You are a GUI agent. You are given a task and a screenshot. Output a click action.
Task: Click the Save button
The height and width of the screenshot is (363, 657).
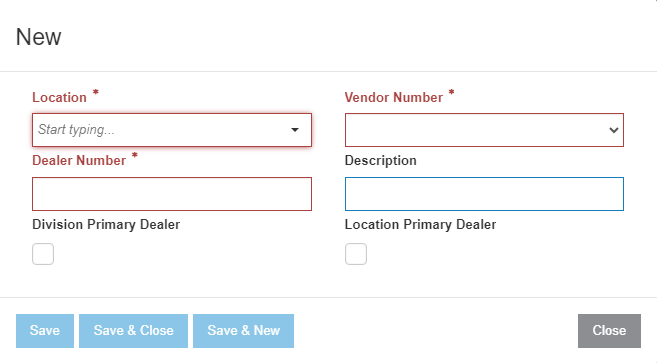45,331
